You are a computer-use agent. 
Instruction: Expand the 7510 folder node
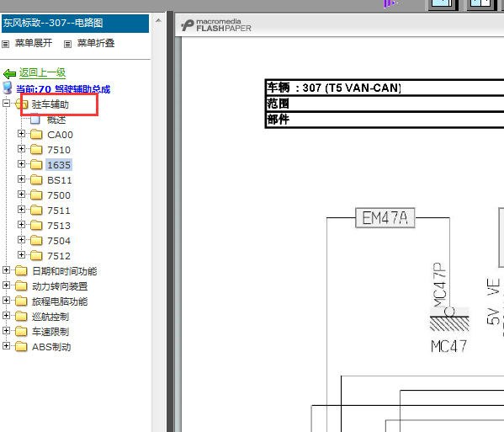(x=21, y=148)
